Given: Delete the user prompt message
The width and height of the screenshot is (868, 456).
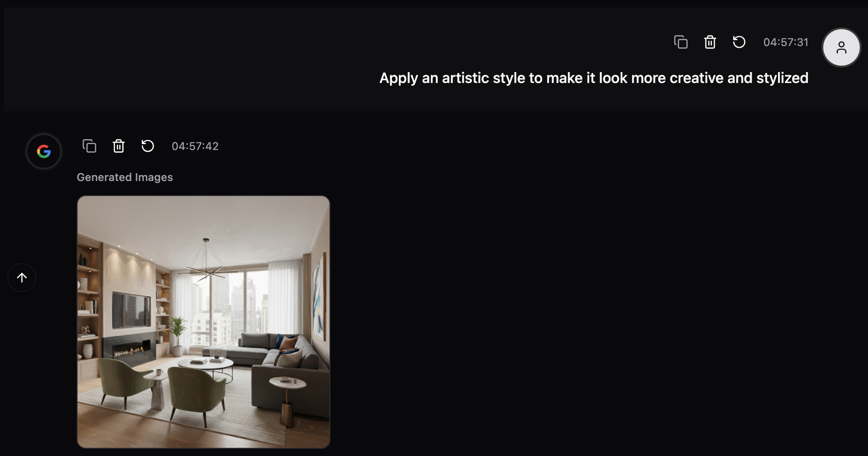Looking at the screenshot, I should point(710,42).
